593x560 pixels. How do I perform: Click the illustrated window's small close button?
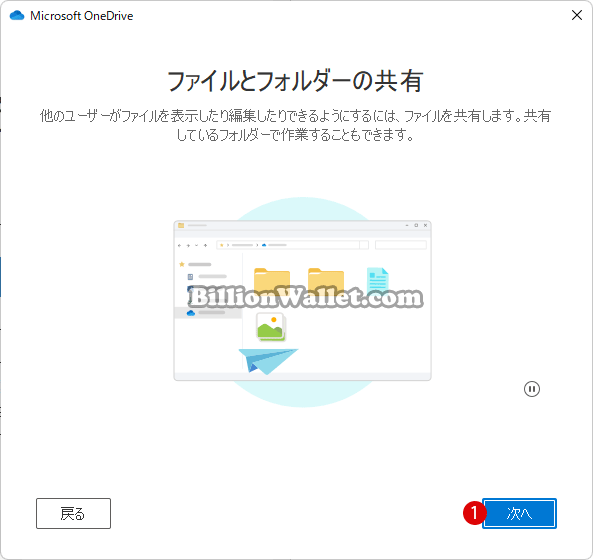pos(425,225)
